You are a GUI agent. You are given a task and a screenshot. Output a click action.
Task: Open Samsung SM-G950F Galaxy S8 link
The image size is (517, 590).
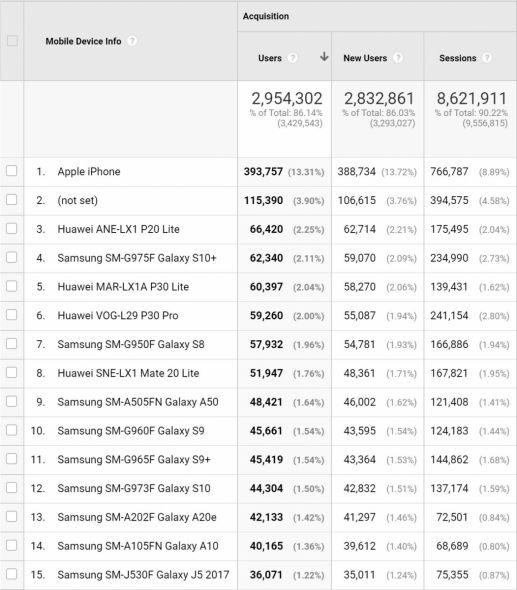pyautogui.click(x=131, y=344)
